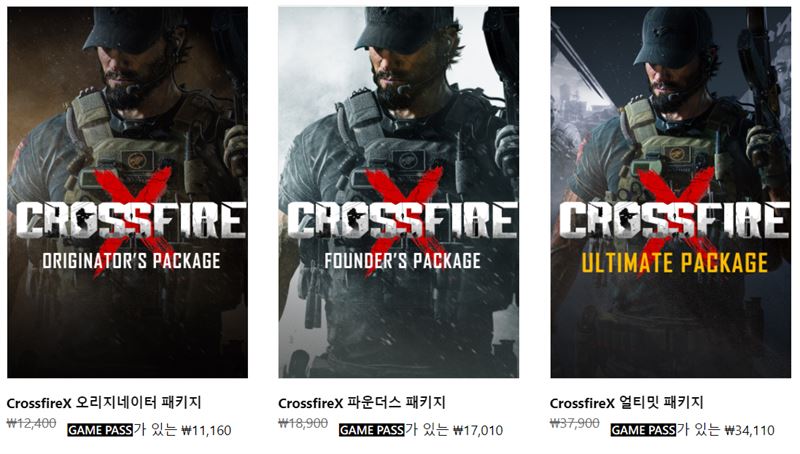The height and width of the screenshot is (454, 800).
Task: Click the yellow ULTIMATE PACKAGE cover text
Action: 674,263
